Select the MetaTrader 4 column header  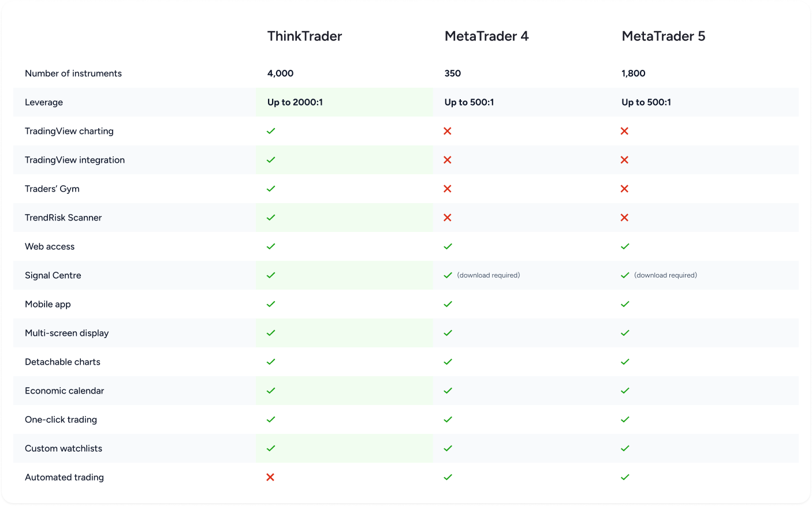point(486,36)
